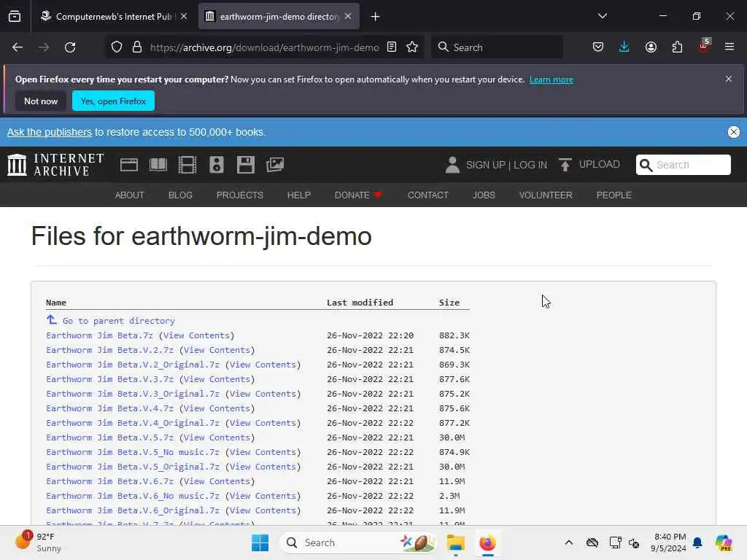Viewport: 747px width, 560px height.
Task: Click SIGN UP link
Action: click(x=485, y=165)
